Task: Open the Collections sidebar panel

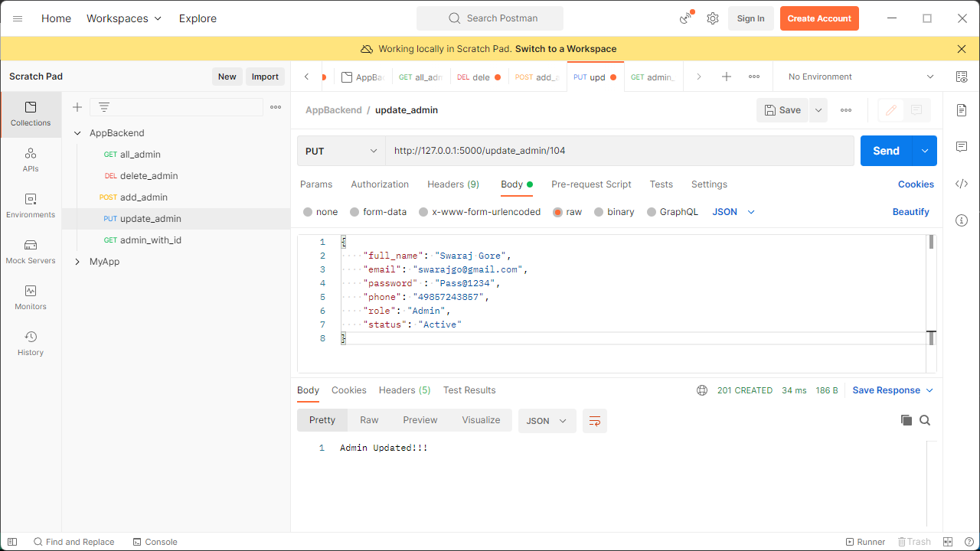Action: click(x=31, y=114)
